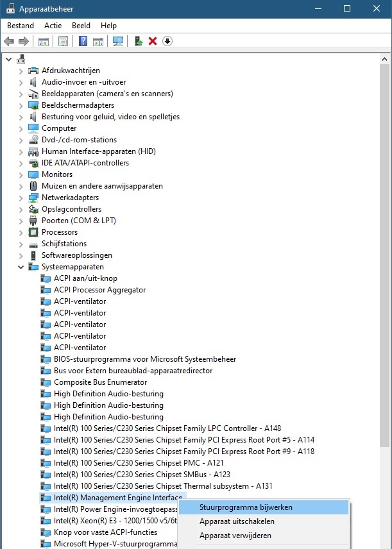
Task: Expand Beeldschermadapters category
Action: point(21,106)
